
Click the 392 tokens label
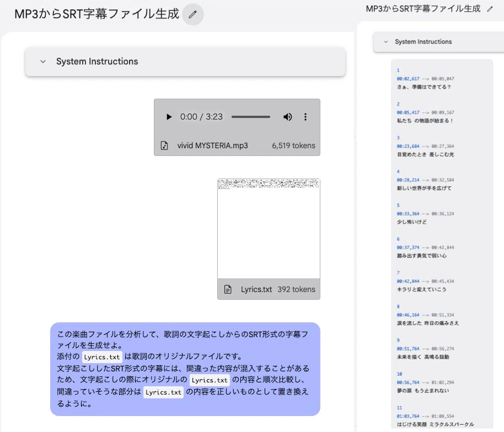tap(296, 289)
